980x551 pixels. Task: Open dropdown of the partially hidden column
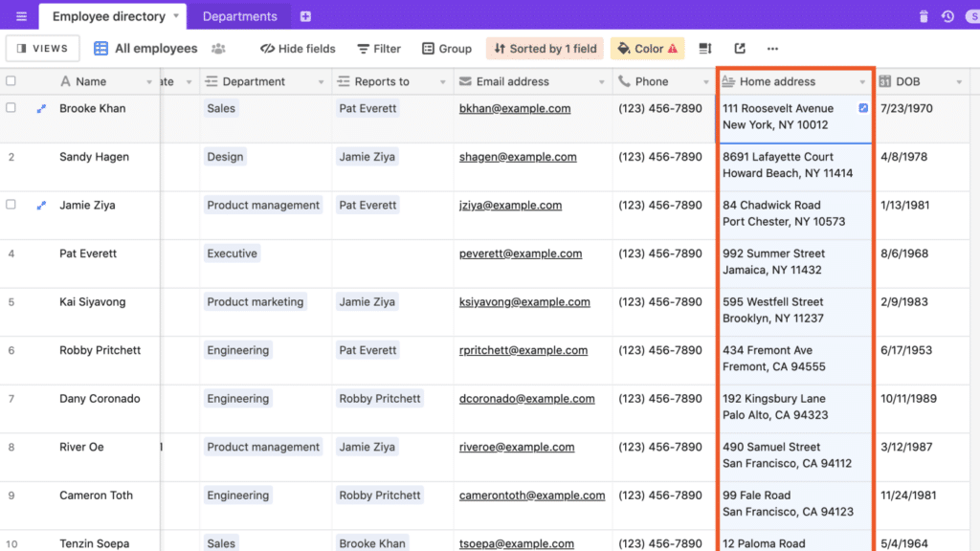(x=189, y=82)
